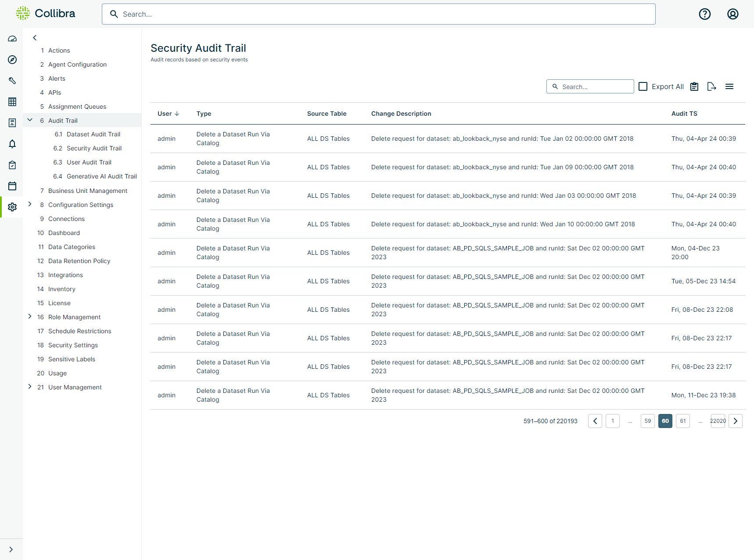This screenshot has height=560, width=754.
Task: Select Security Audit Trail submenu item
Action: [x=94, y=148]
